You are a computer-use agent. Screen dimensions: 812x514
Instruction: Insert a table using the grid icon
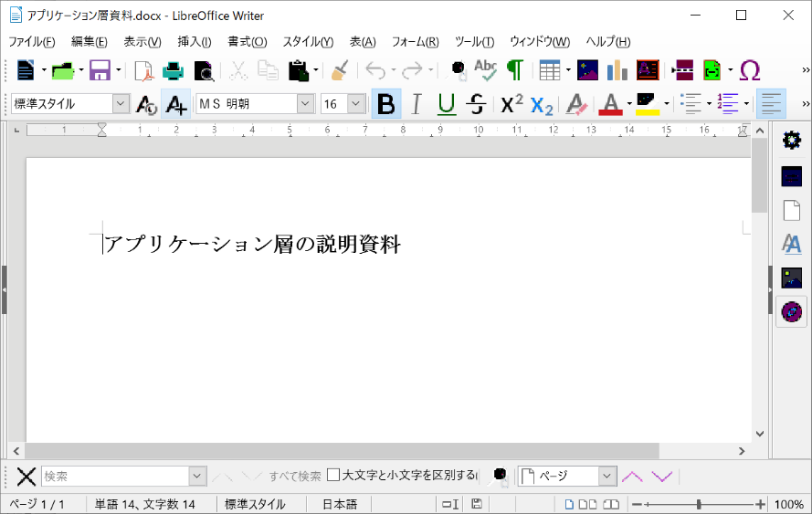550,70
